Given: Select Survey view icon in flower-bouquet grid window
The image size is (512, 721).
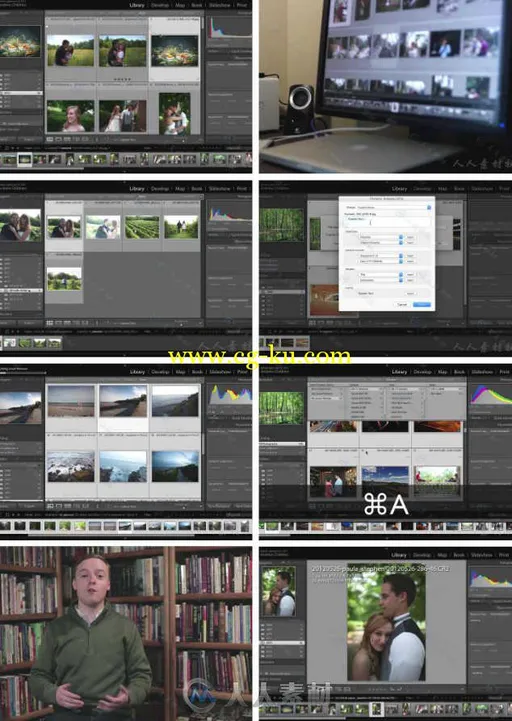Looking at the screenshot, I should coord(76,139).
